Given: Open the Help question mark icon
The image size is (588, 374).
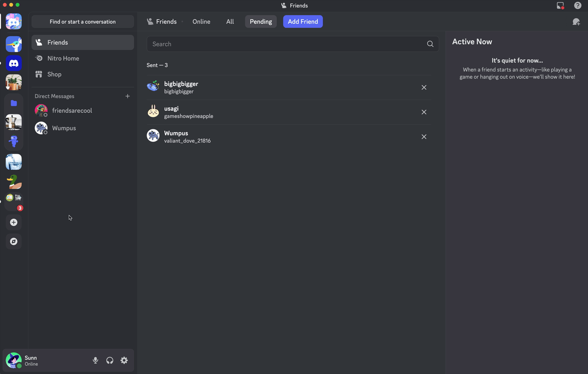Looking at the screenshot, I should point(578,5).
